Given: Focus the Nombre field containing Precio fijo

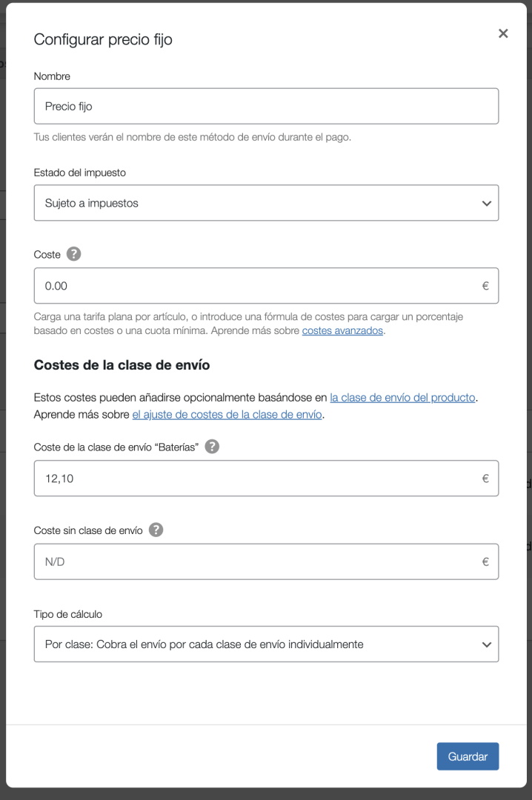Looking at the screenshot, I should [266, 106].
